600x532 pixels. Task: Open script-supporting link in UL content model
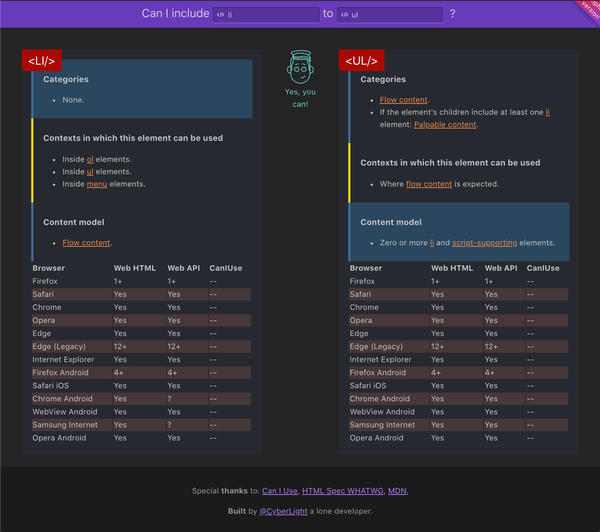[x=480, y=243]
